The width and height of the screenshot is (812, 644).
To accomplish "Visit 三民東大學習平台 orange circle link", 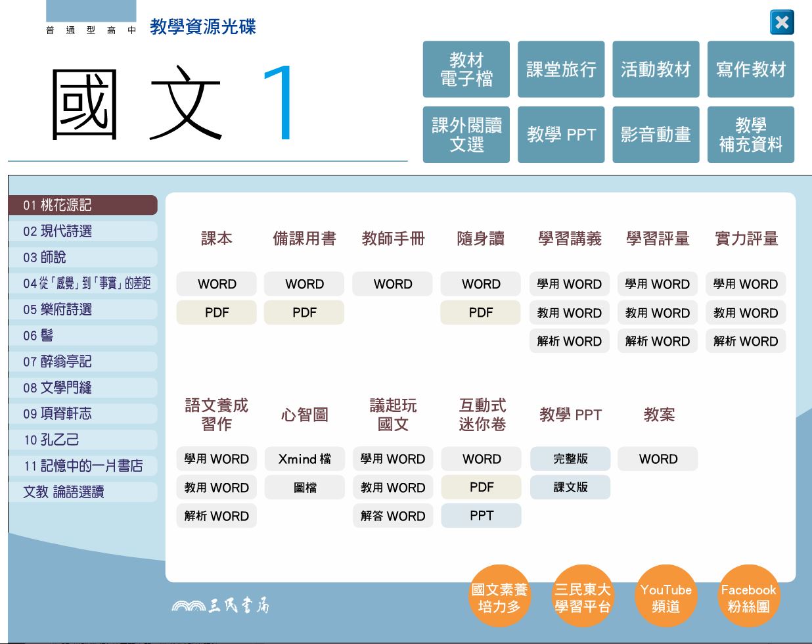I will click(583, 597).
